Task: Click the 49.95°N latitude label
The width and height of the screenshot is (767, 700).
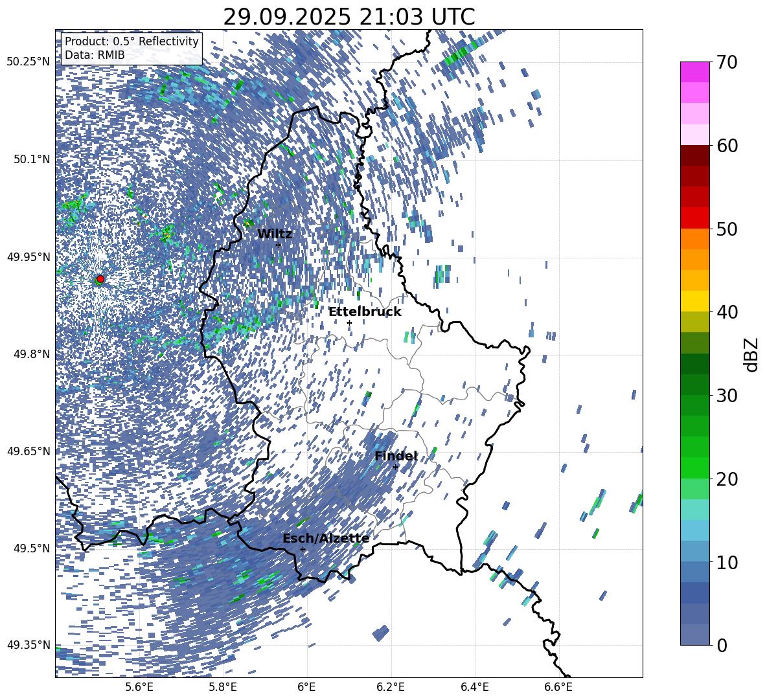Action: tap(29, 256)
